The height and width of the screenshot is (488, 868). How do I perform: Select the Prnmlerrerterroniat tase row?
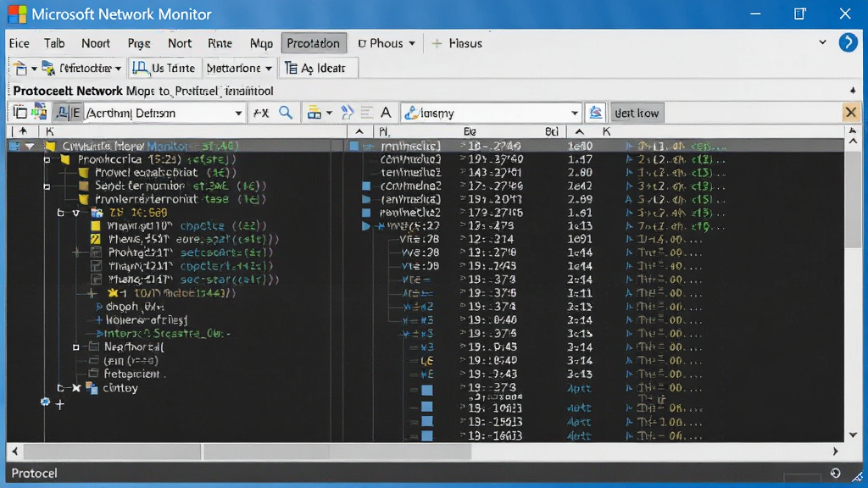pos(173,199)
